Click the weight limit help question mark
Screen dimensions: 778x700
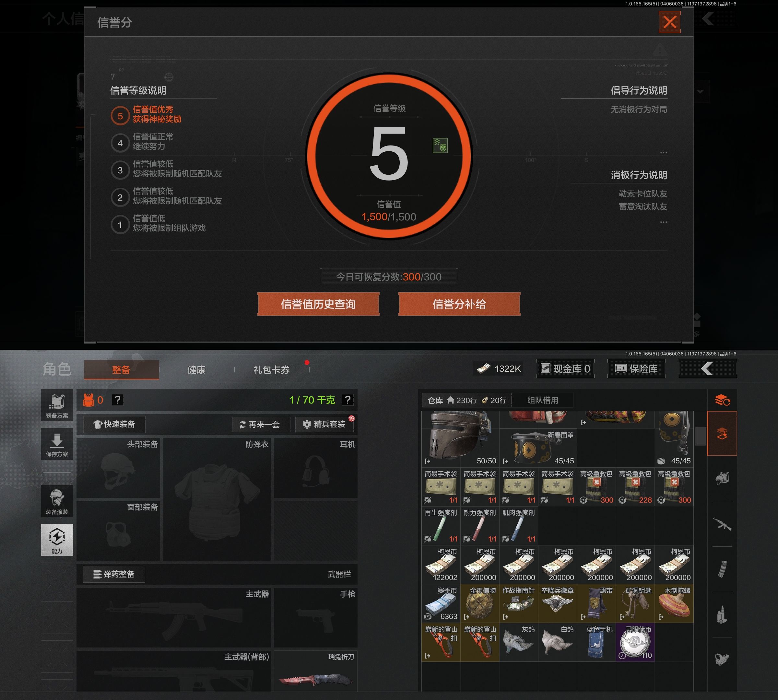click(x=348, y=400)
